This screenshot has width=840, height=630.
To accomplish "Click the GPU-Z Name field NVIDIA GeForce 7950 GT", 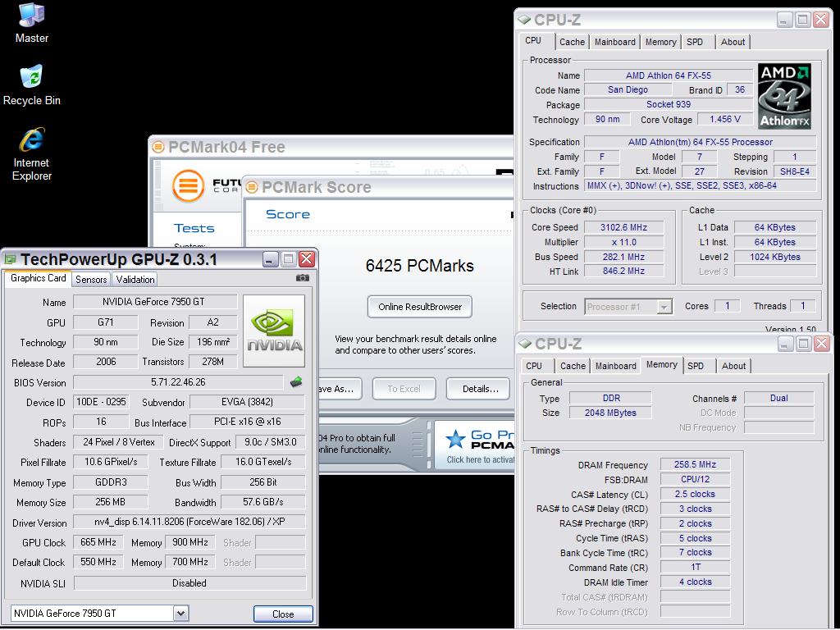I will click(155, 302).
